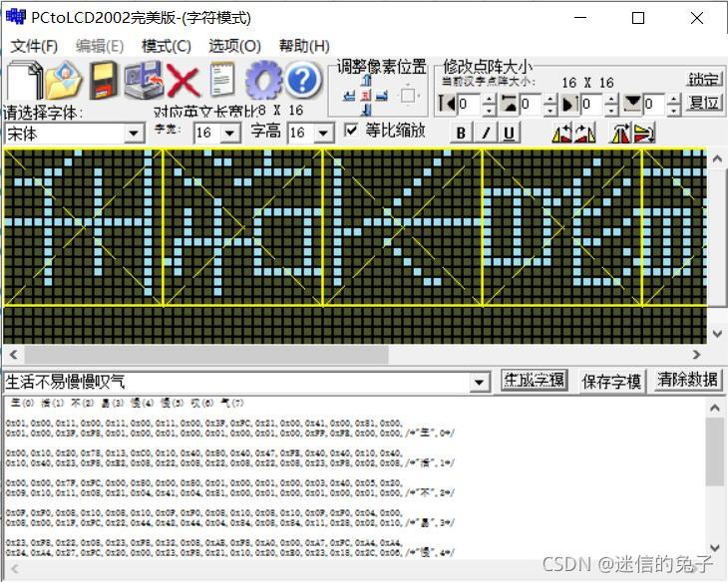Open the 模式(C) menu
The height and width of the screenshot is (582, 728).
point(167,46)
